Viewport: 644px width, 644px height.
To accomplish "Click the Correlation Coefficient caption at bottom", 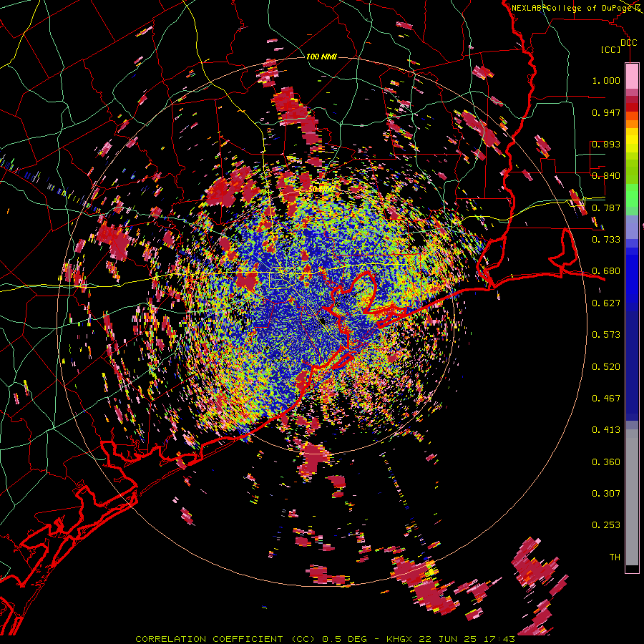I will coord(325,639).
